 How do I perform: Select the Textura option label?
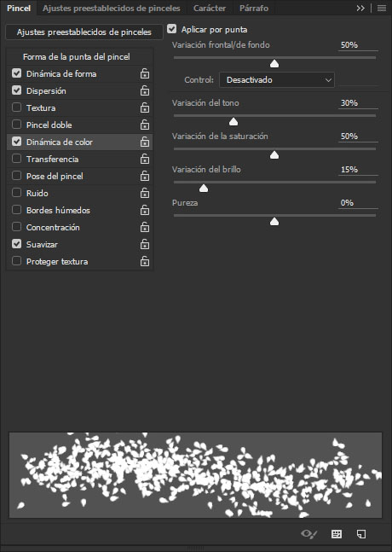pyautogui.click(x=41, y=108)
